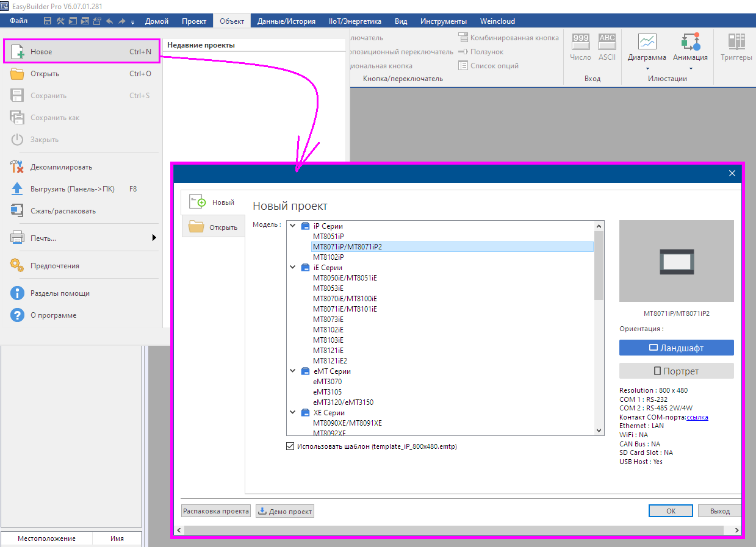Select the Новый tab in the dialog

pyautogui.click(x=213, y=202)
